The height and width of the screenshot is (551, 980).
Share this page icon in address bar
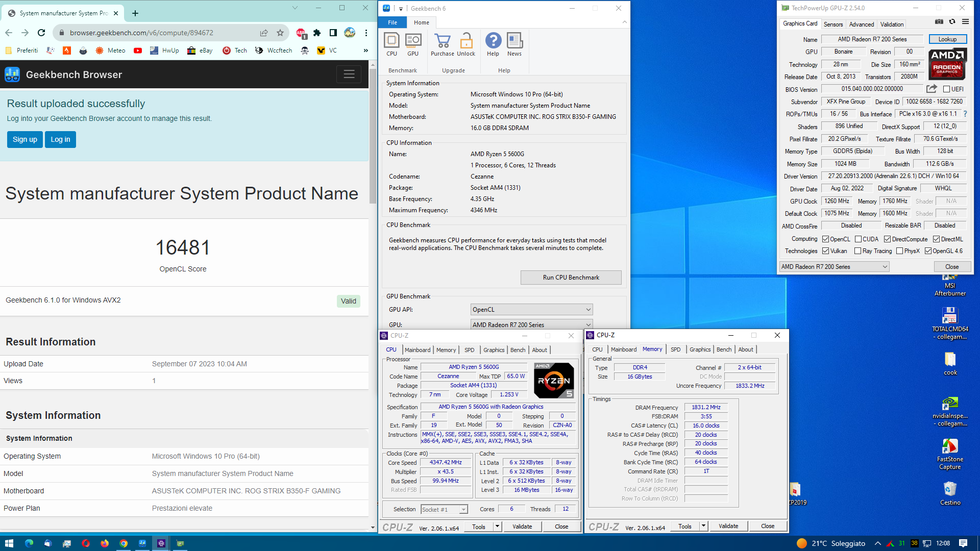[x=264, y=33]
